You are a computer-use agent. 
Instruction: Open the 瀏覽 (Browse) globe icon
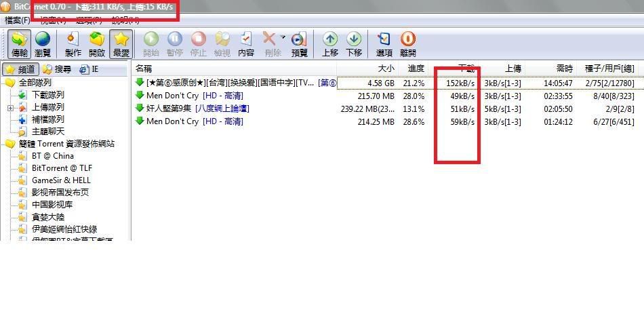pyautogui.click(x=43, y=43)
